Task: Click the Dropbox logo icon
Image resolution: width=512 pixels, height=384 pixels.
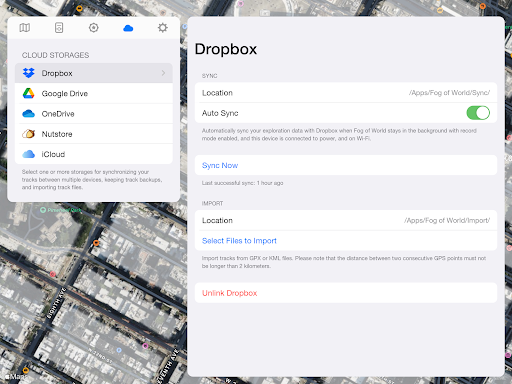Action: pyautogui.click(x=29, y=73)
